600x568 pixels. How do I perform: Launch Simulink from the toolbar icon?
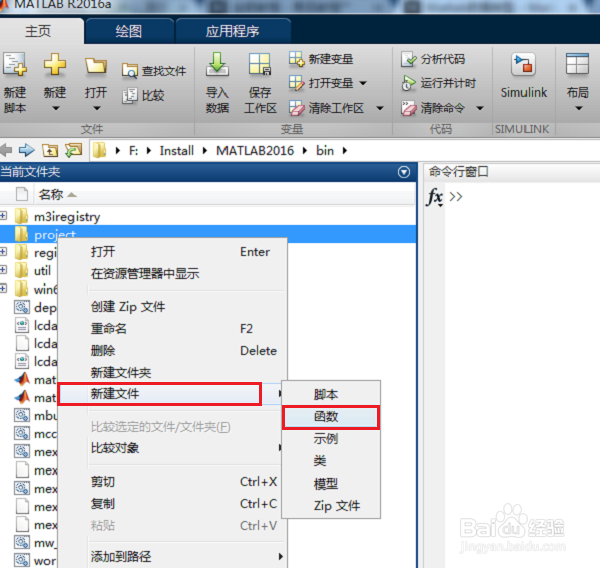pyautogui.click(x=523, y=64)
